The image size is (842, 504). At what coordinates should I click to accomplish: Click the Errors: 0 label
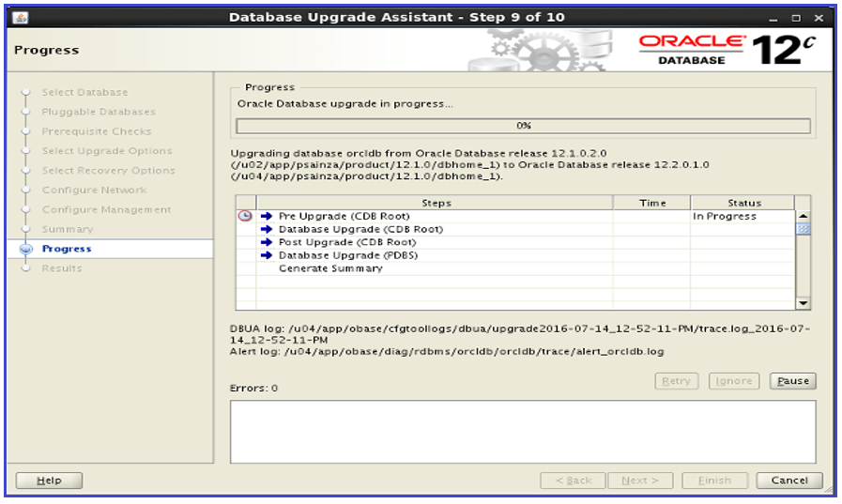(x=253, y=388)
